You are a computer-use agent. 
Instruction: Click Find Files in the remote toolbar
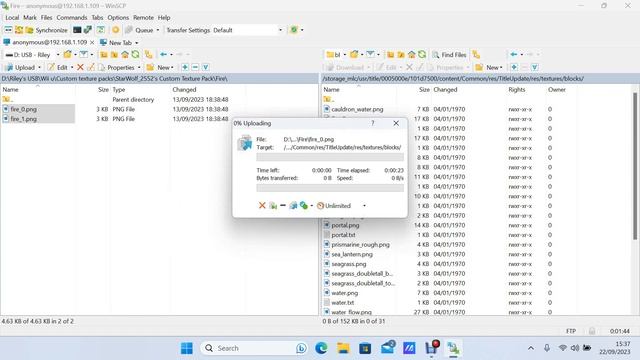[449, 54]
